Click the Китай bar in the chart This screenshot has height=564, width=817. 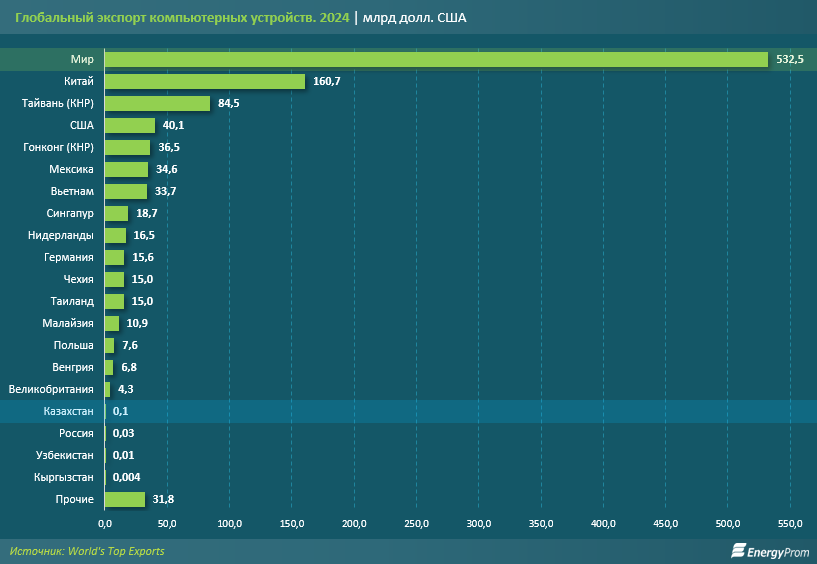204,81
